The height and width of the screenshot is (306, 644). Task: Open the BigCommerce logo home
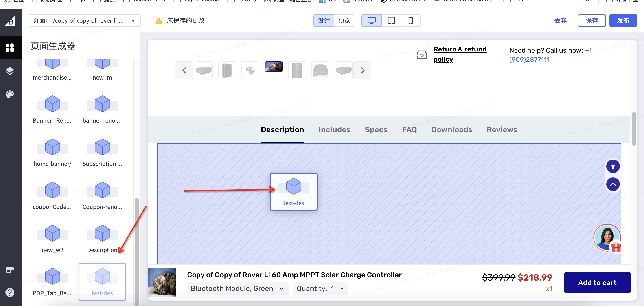point(10,21)
